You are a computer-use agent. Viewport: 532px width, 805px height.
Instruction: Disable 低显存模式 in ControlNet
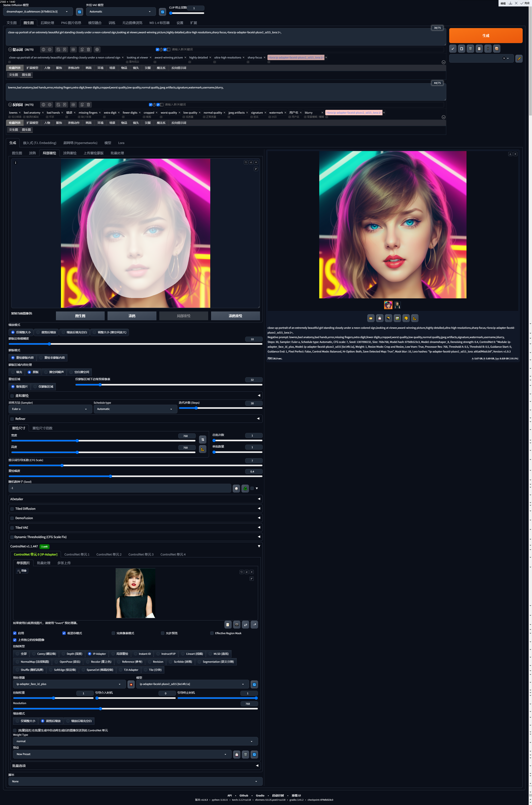click(64, 633)
